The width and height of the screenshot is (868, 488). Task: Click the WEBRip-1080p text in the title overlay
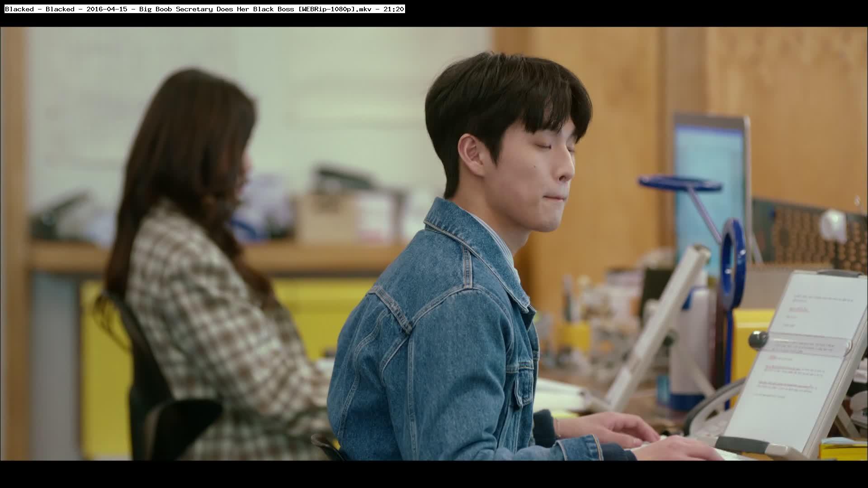coord(326,9)
